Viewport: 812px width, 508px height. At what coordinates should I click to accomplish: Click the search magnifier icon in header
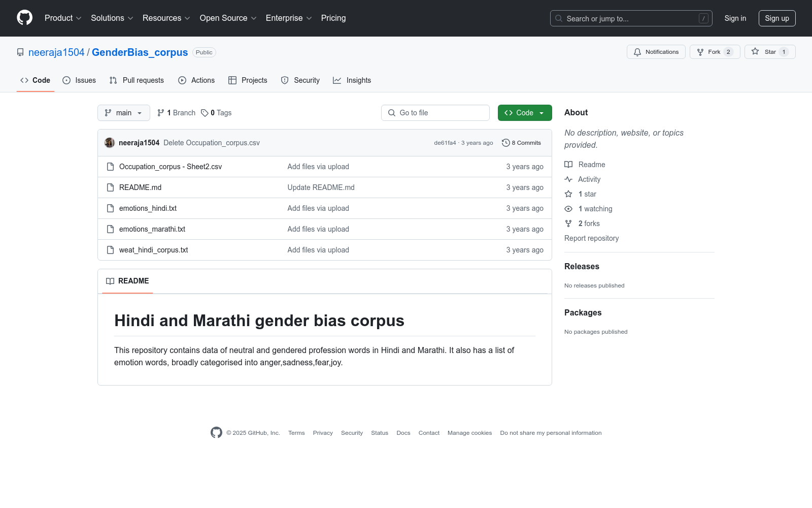[559, 18]
